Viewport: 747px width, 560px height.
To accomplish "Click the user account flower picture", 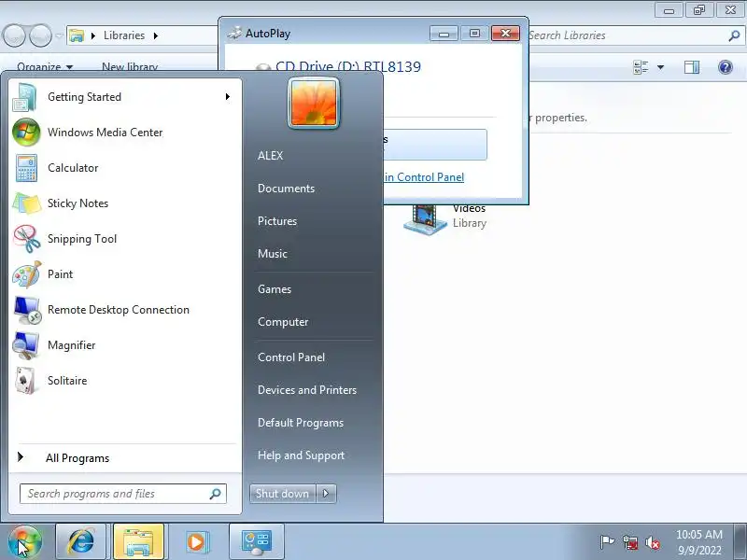I will click(x=314, y=103).
